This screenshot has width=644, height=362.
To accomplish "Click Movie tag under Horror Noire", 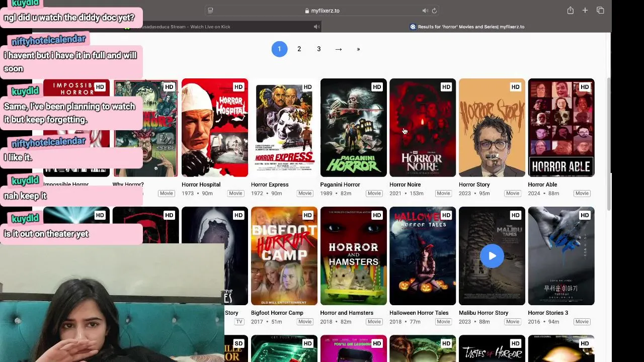I will click(x=443, y=193).
